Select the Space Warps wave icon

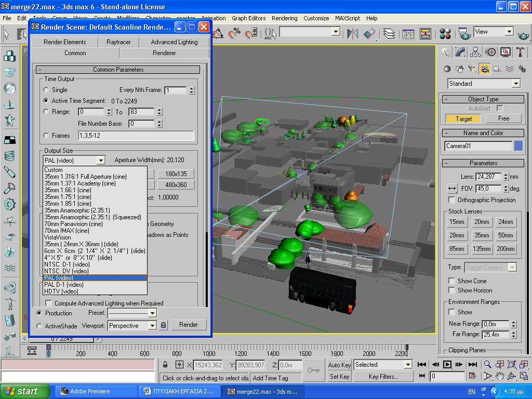pos(510,69)
